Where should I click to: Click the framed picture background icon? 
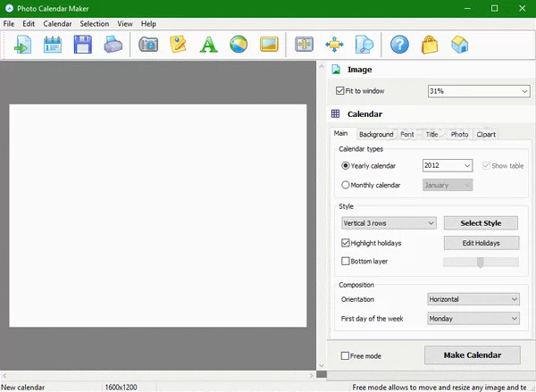(x=269, y=45)
